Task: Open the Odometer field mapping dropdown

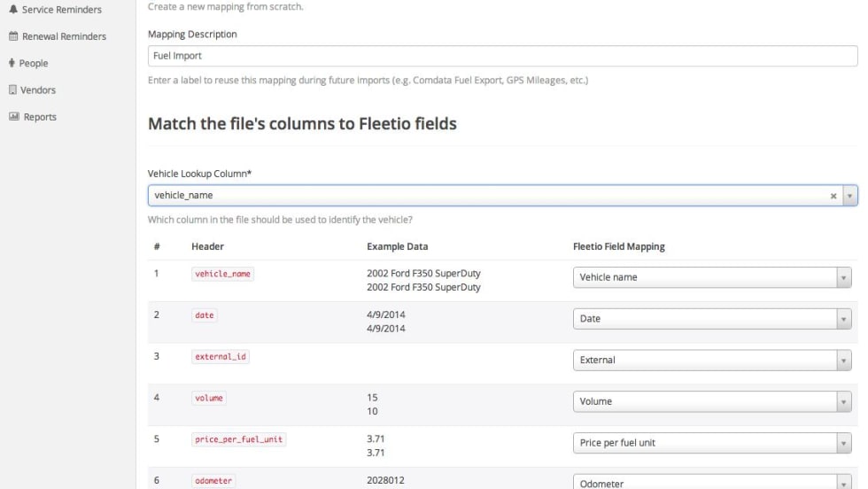Action: (x=712, y=482)
